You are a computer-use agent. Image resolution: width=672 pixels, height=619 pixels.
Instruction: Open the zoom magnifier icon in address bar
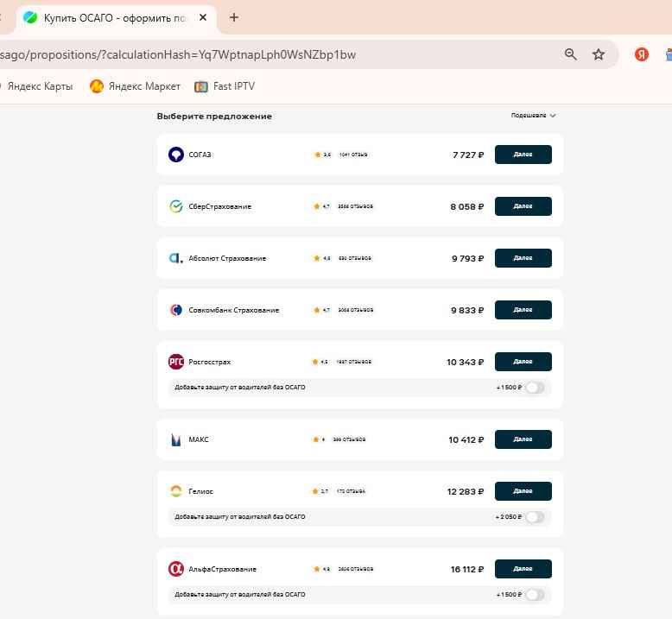pyautogui.click(x=571, y=54)
